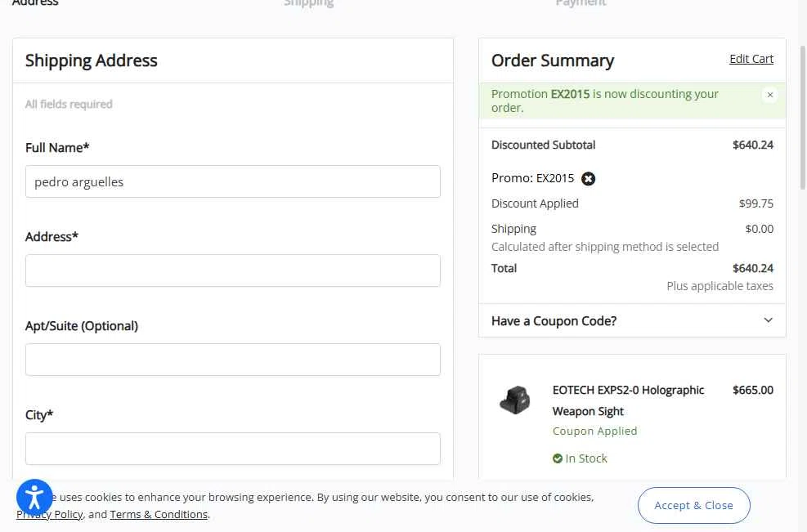Go to the Payment checkout step
The image size is (807, 532).
pyautogui.click(x=581, y=3)
